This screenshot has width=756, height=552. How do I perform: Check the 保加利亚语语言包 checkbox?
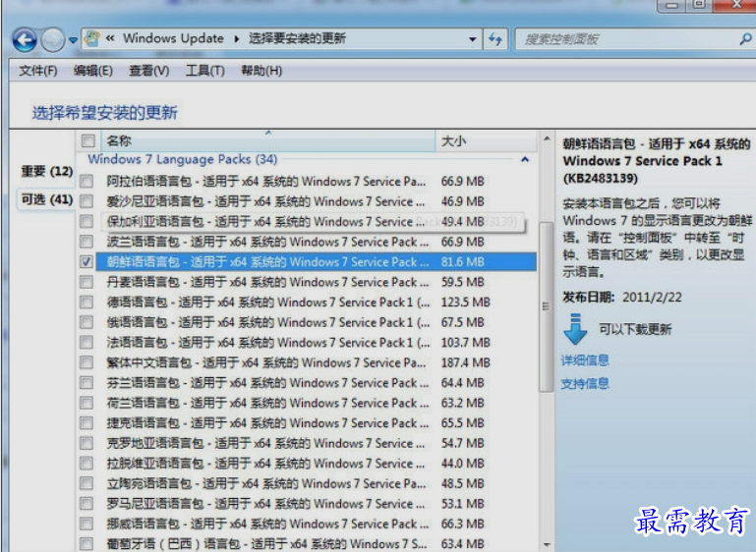click(x=87, y=222)
